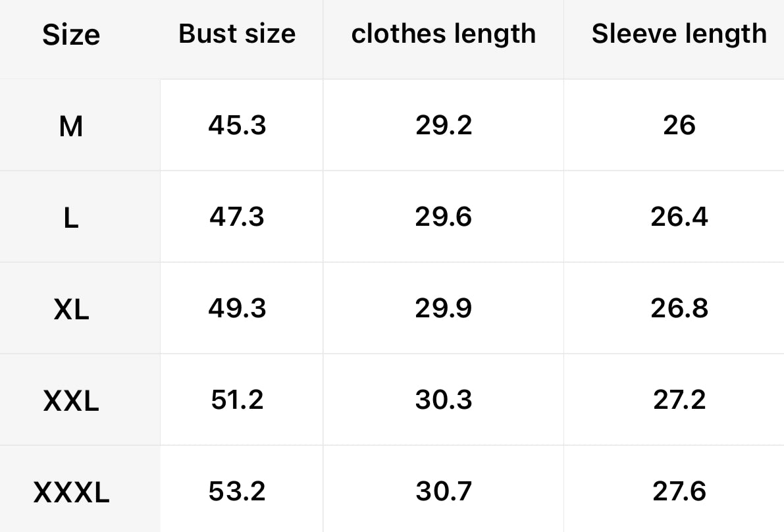Select the 47.3 bust size value
784x532 pixels.
[x=237, y=217]
